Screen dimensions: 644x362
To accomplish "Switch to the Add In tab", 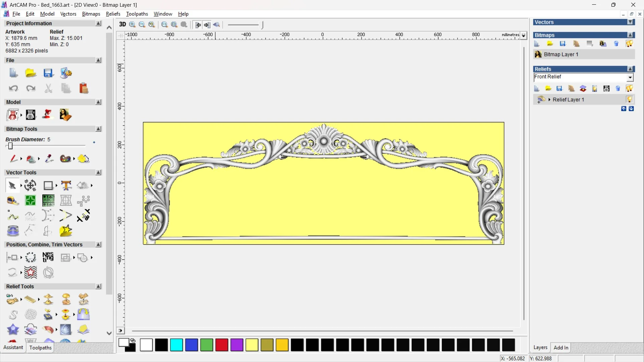I will [561, 348].
